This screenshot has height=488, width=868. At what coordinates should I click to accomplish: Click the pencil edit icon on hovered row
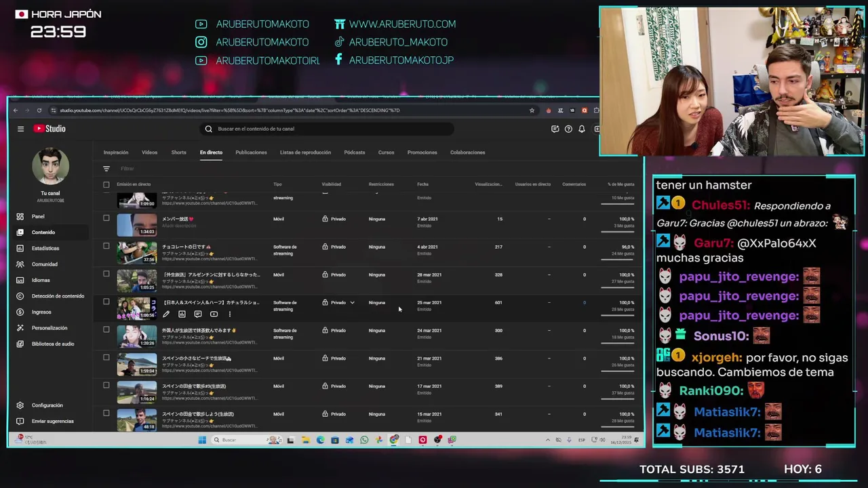[165, 314]
